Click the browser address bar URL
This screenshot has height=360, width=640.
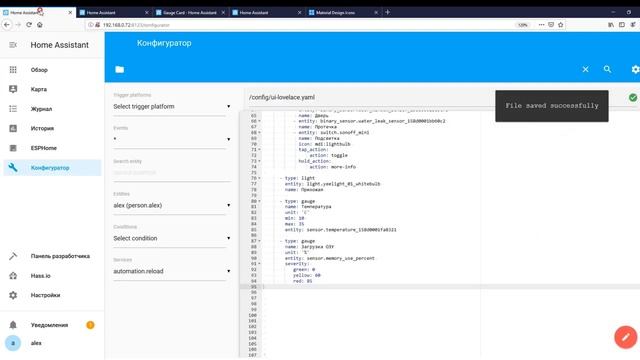(136, 25)
